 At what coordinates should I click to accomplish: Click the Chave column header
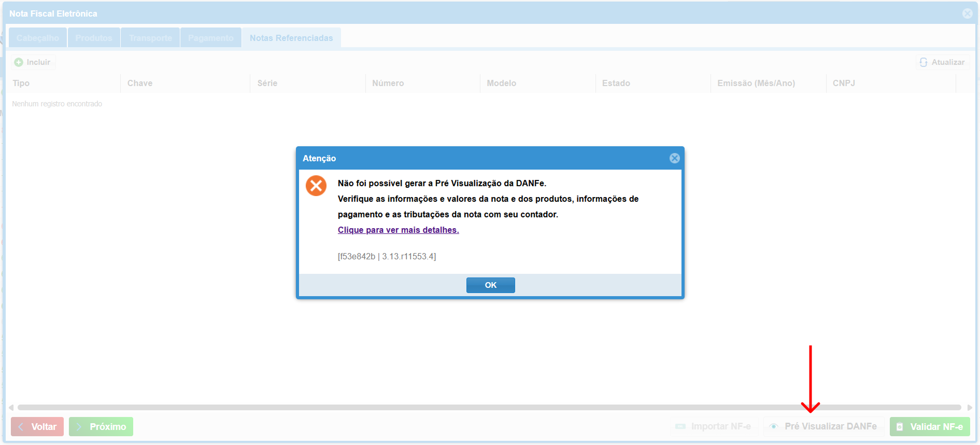pos(140,83)
